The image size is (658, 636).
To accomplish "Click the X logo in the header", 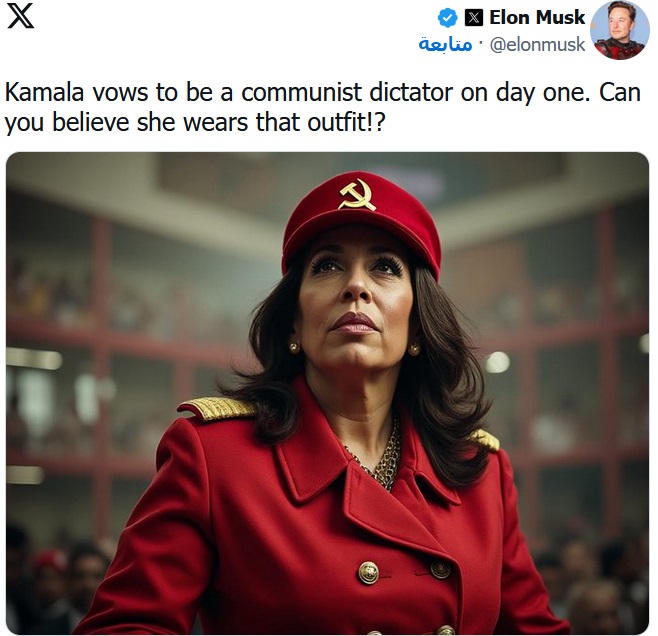I will [x=21, y=17].
